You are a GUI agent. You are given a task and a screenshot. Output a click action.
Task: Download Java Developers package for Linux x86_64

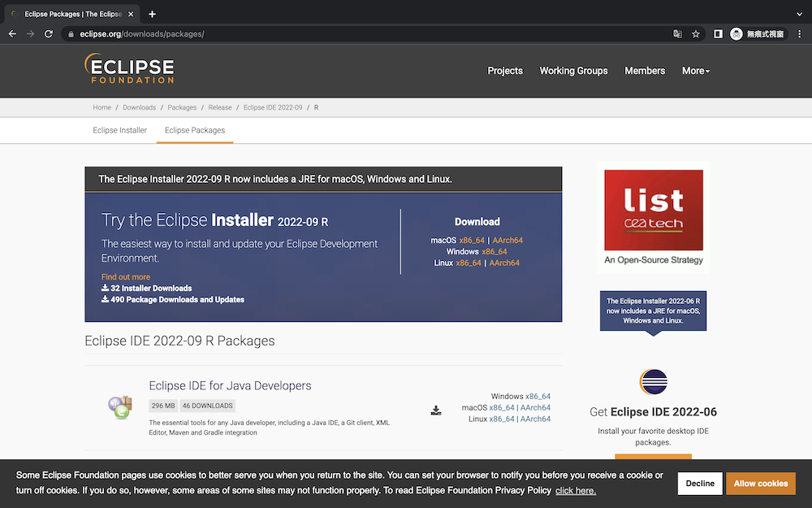[502, 419]
